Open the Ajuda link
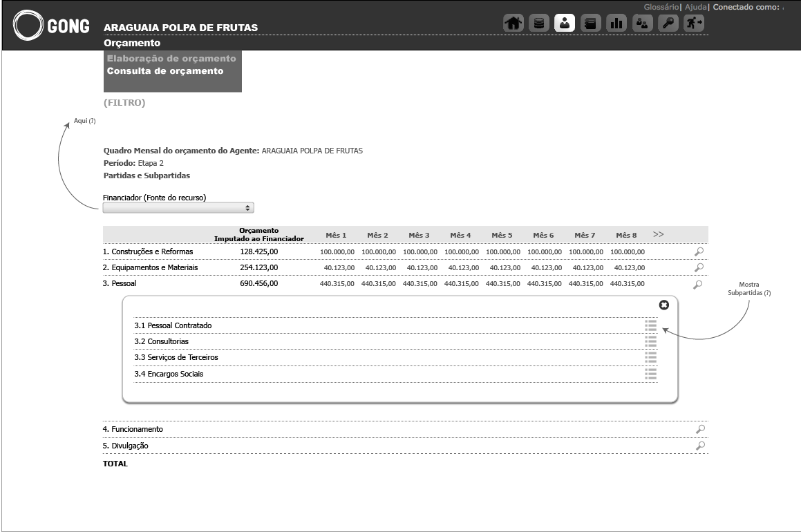The image size is (801, 532). pos(696,7)
